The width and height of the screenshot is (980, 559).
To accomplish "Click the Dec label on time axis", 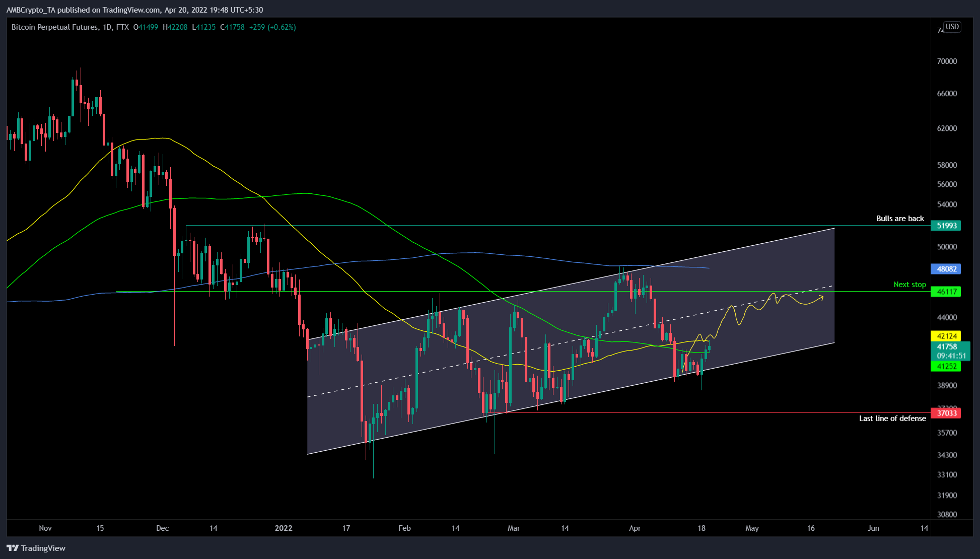I will (162, 528).
